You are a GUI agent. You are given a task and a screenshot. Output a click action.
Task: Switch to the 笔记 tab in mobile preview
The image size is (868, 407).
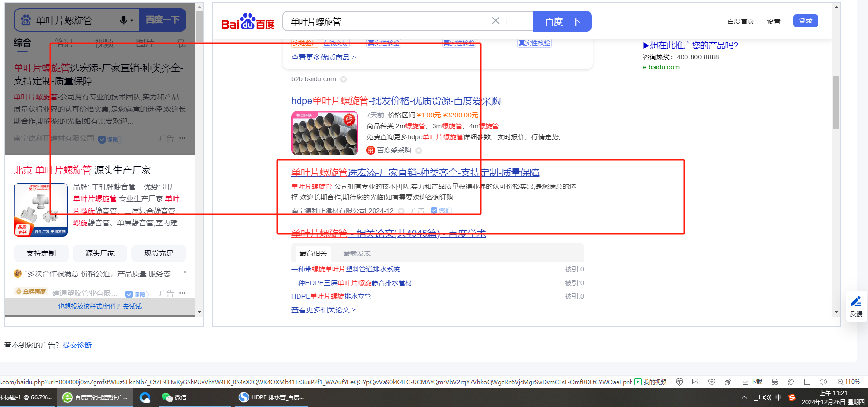click(63, 43)
